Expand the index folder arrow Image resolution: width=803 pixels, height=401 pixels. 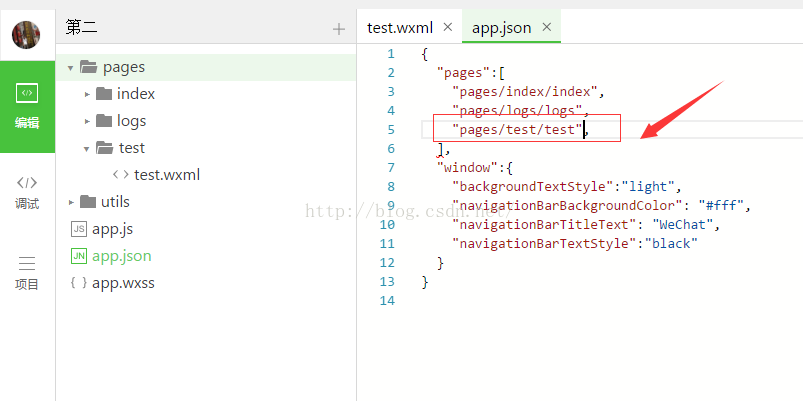coord(87,95)
